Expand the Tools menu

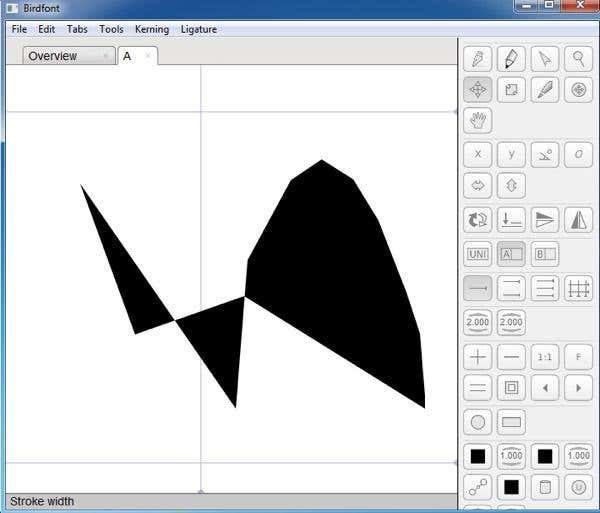111,29
